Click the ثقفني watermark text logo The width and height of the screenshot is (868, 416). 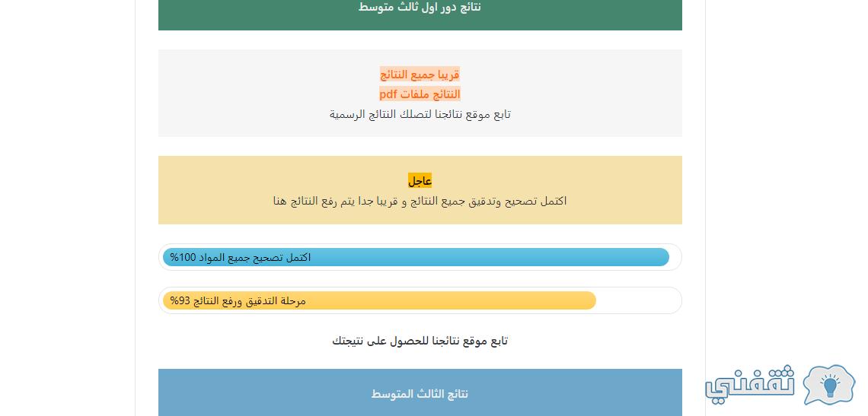pyautogui.click(x=750, y=383)
